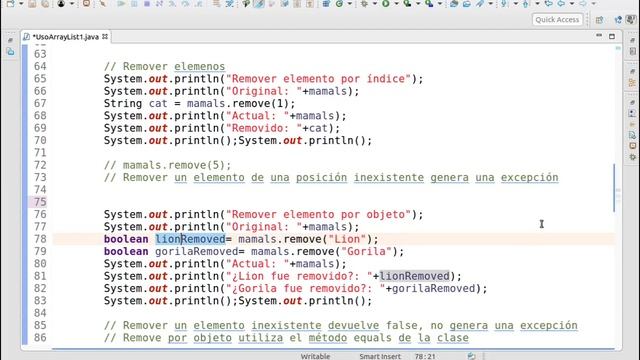Image resolution: width=640 pixels, height=360 pixels.
Task: Click the Forward navigation arrow icon
Action: pyautogui.click(x=583, y=4)
